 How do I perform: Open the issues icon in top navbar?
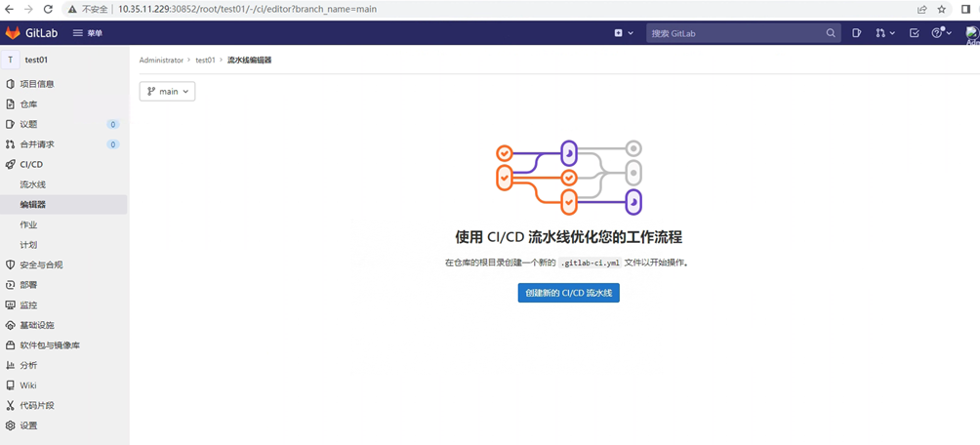pyautogui.click(x=856, y=33)
